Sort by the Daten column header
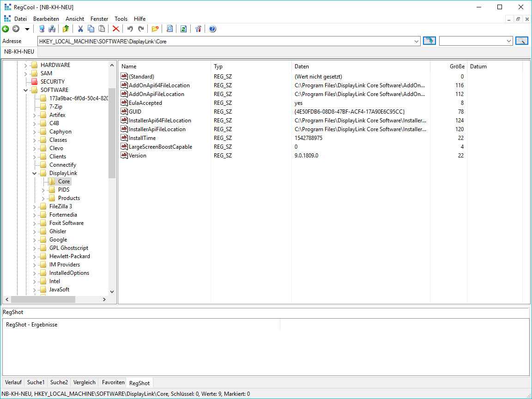 pos(361,66)
